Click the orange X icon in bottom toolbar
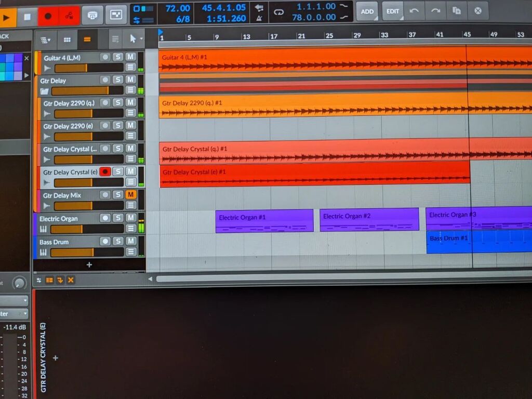 tap(71, 280)
